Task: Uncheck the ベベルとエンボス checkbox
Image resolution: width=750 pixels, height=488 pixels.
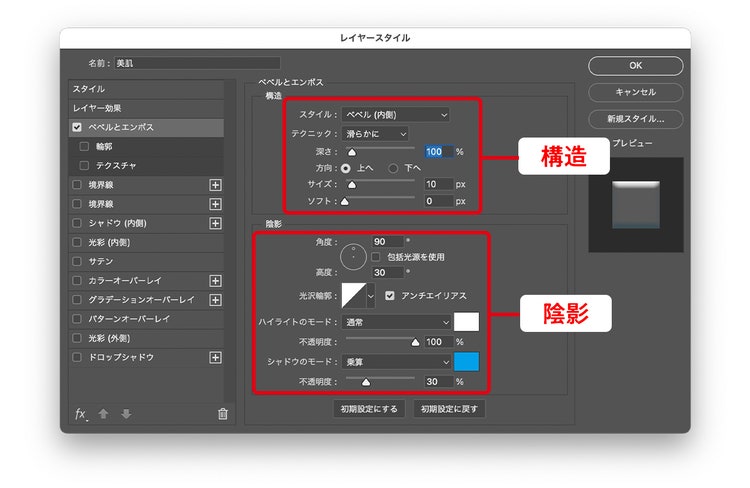Action: pos(77,127)
